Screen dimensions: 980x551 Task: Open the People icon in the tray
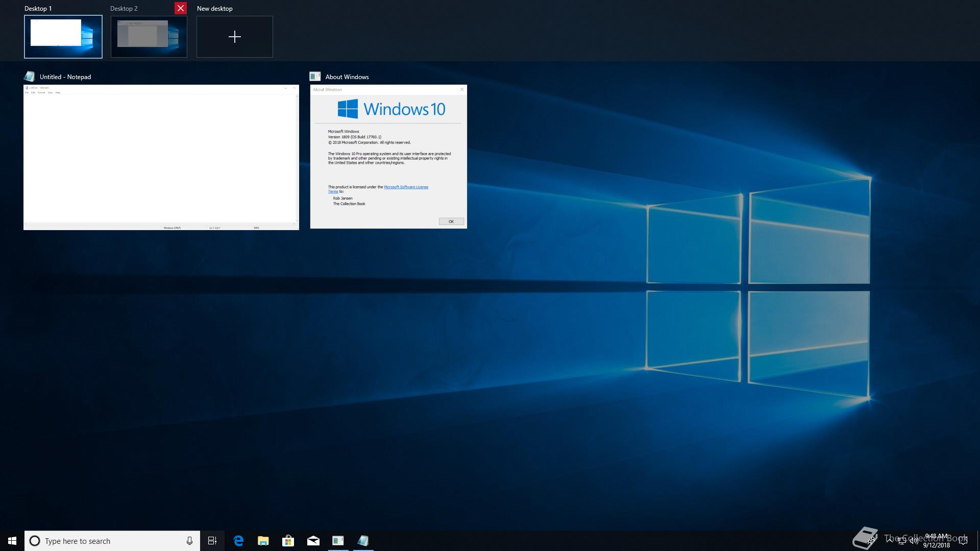click(872, 541)
